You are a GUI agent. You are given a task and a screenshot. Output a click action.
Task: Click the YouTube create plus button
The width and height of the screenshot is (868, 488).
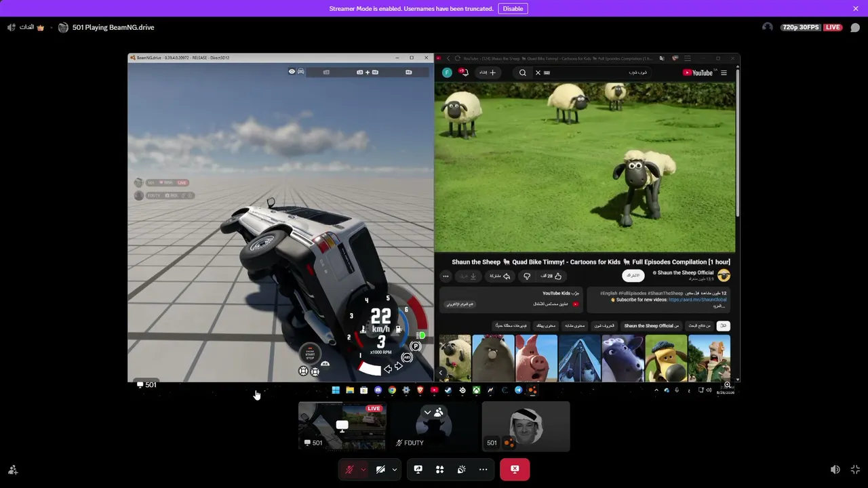click(488, 73)
